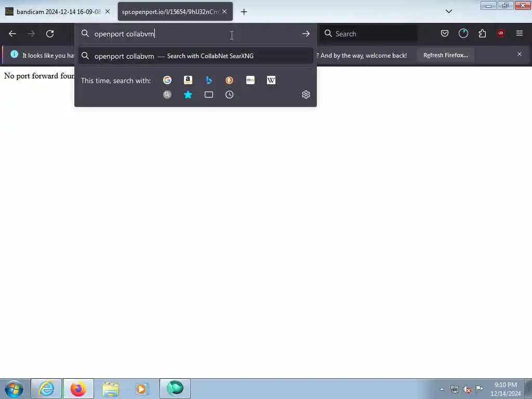Open the uBlock Origin icon
Image resolution: width=532 pixels, height=399 pixels.
[501, 33]
